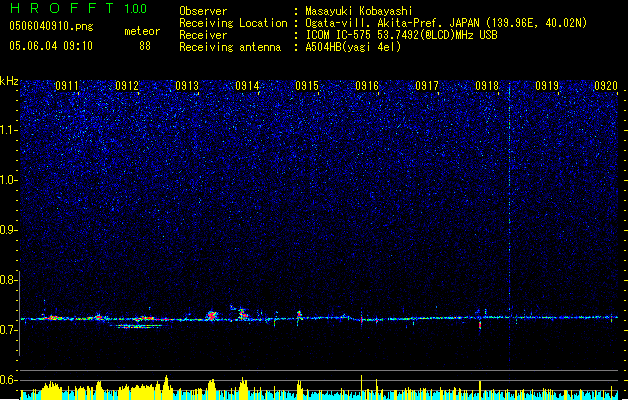
Task: Select the filename 0506040910.png
Action: point(51,26)
